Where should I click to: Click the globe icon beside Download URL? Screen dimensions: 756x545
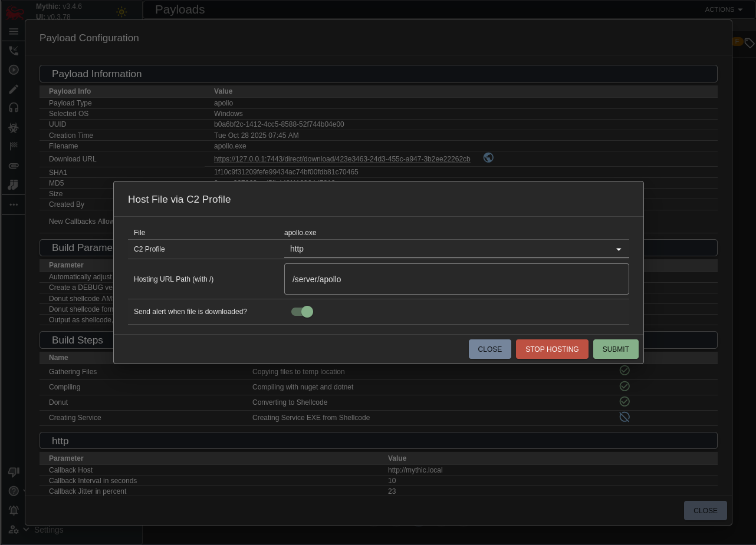click(488, 158)
